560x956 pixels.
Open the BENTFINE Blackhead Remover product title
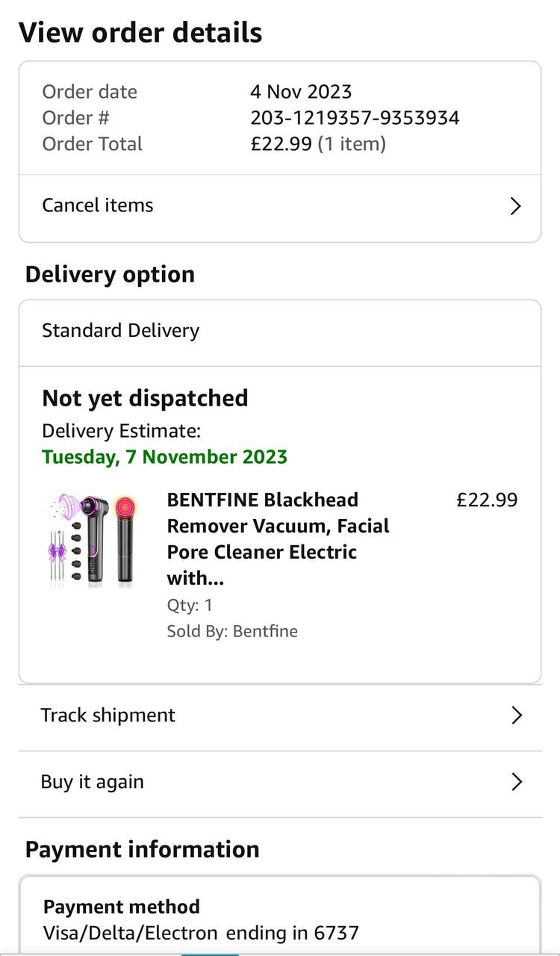coord(278,538)
